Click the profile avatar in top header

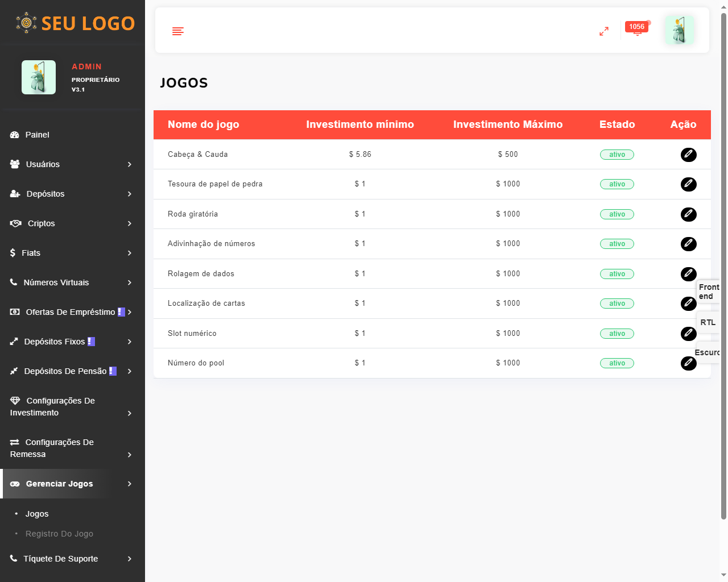(679, 30)
